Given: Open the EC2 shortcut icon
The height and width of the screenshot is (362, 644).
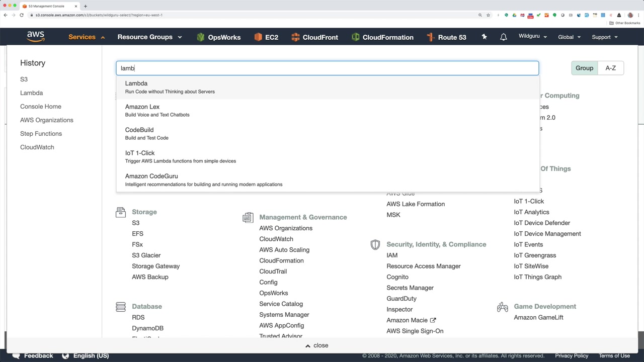Looking at the screenshot, I should 258,37.
